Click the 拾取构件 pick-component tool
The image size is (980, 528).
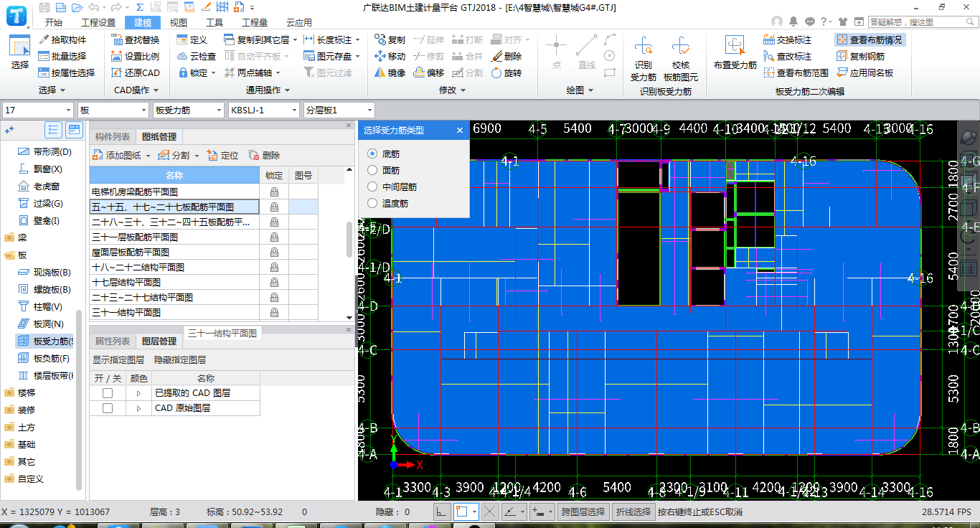pyautogui.click(x=62, y=39)
